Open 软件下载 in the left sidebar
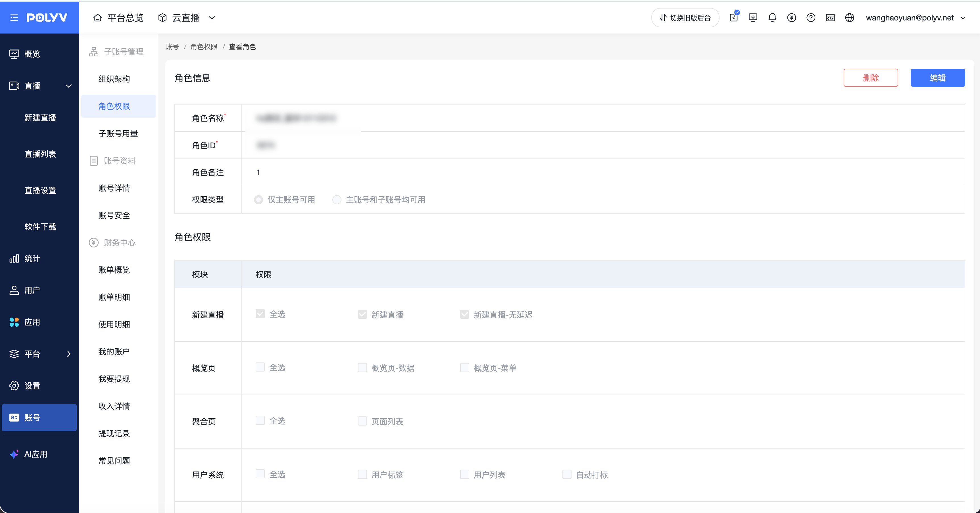980x513 pixels. (40, 227)
